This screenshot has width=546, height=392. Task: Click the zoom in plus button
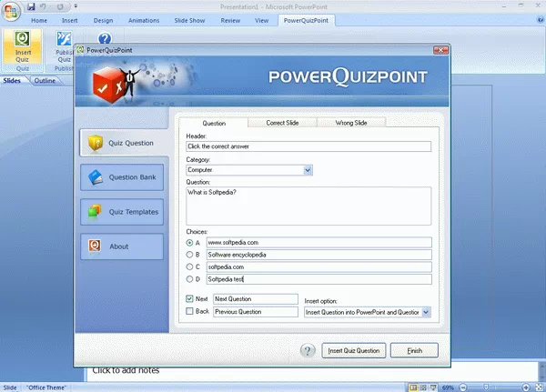point(526,387)
